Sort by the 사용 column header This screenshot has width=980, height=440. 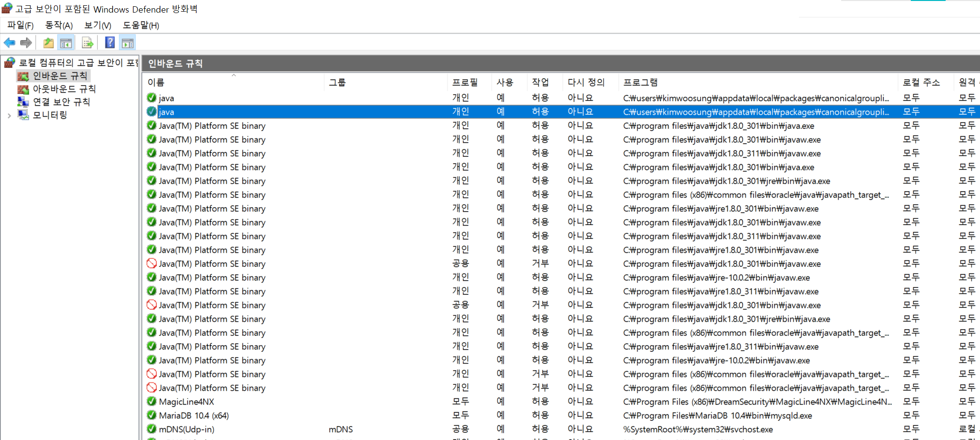(509, 82)
